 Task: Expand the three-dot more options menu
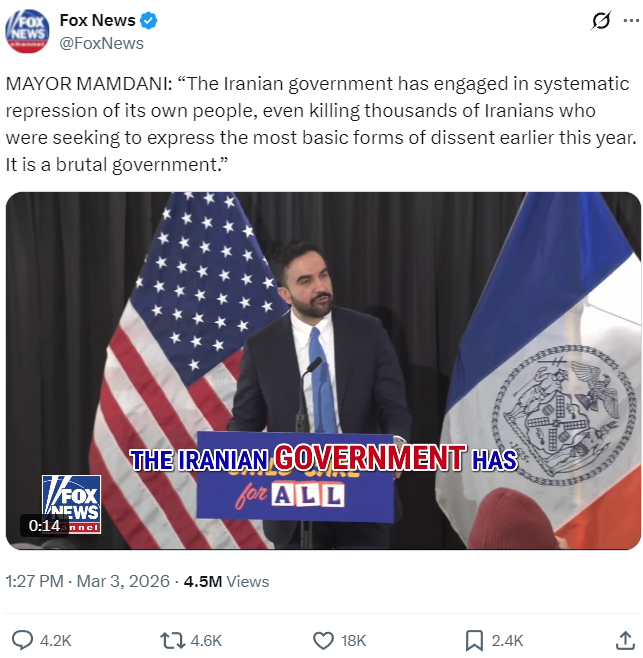[x=630, y=21]
